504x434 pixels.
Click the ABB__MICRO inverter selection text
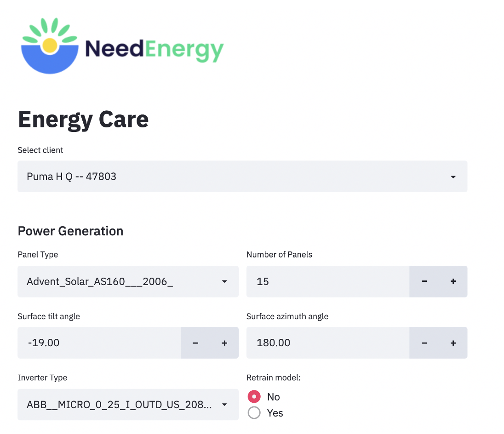[119, 405]
